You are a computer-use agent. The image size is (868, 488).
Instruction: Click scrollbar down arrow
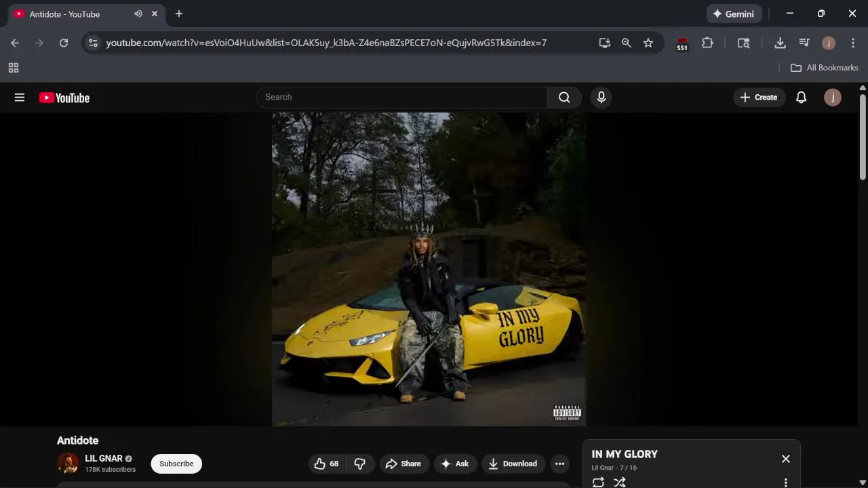coord(863,483)
